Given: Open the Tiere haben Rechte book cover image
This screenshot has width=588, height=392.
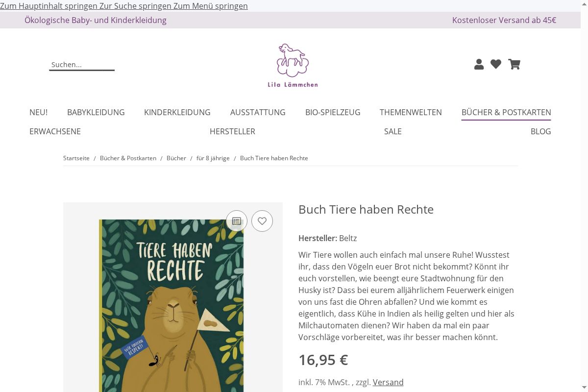Looking at the screenshot, I should coord(173,304).
